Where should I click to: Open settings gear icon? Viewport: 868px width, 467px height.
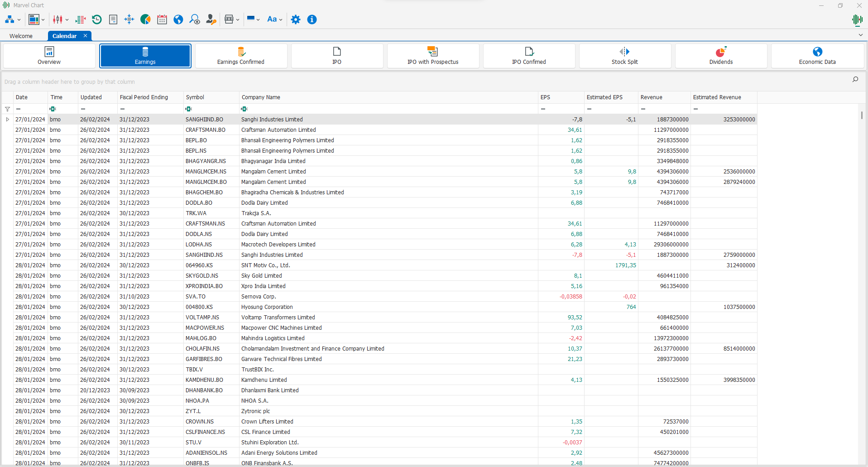(296, 19)
